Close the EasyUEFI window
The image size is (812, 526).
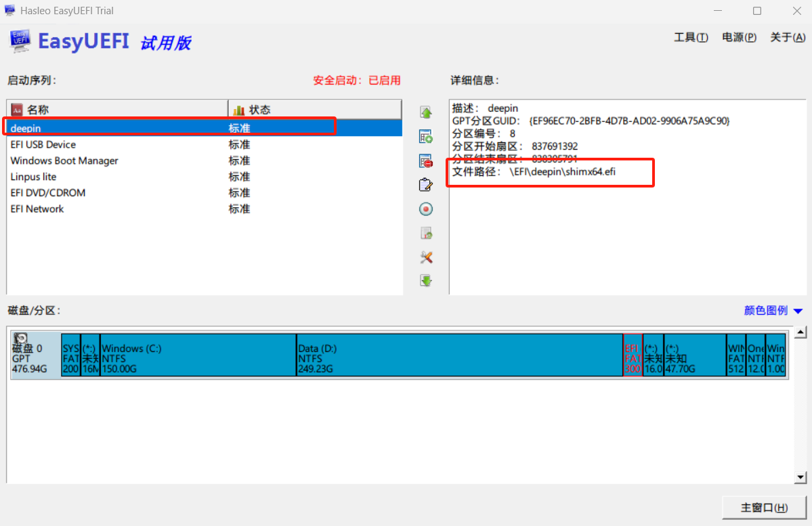(x=797, y=11)
